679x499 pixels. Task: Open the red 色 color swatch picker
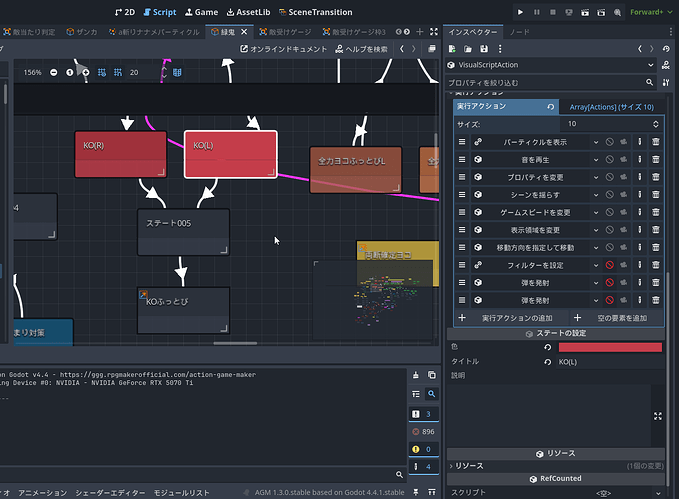click(x=610, y=347)
